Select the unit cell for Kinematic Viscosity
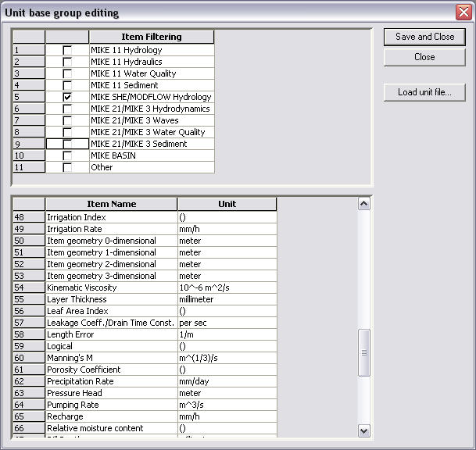 [x=227, y=287]
